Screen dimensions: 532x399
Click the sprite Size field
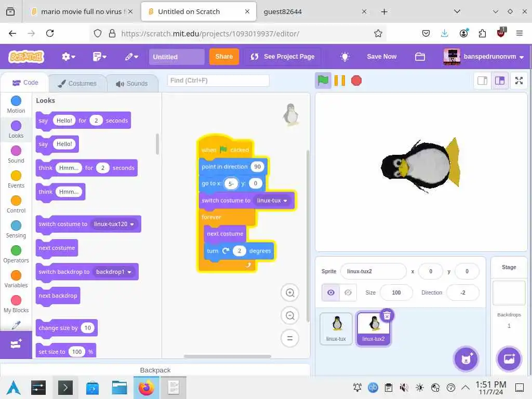click(x=396, y=292)
